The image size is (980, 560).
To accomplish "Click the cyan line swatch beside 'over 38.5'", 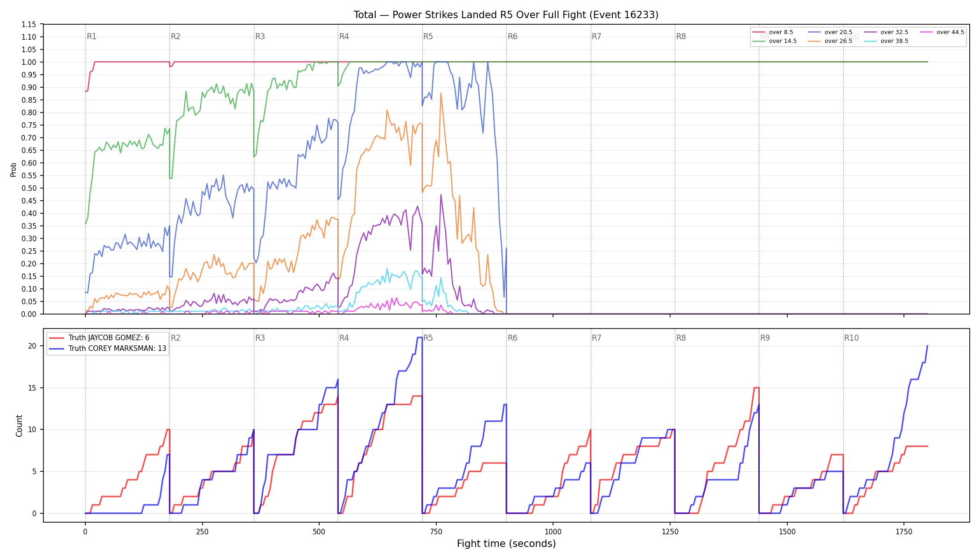I will (x=870, y=41).
